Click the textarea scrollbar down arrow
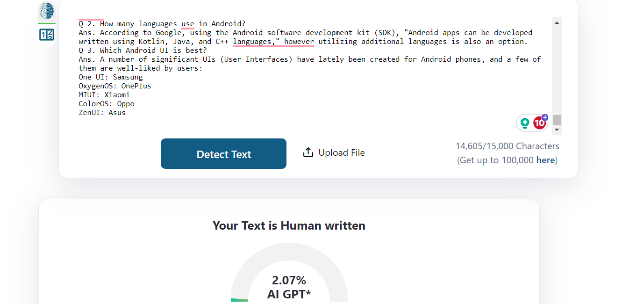The width and height of the screenshot is (644, 304). pos(557,130)
